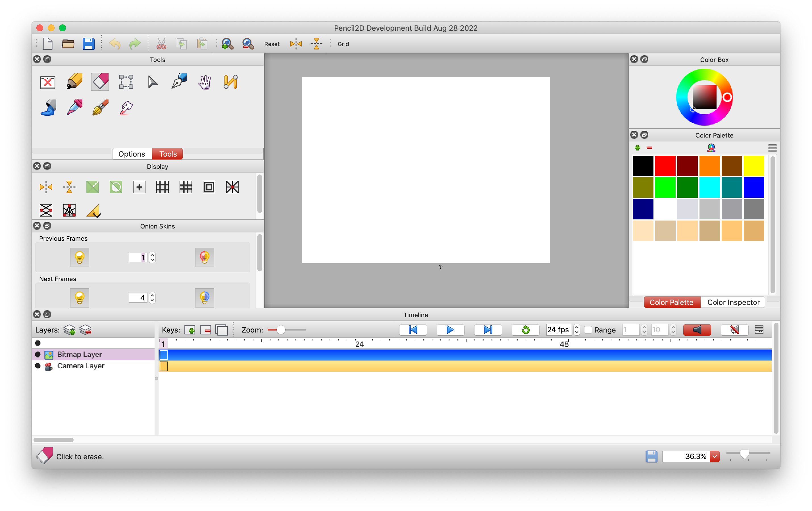This screenshot has height=511, width=812.
Task: Select the Pencil tool
Action: [74, 82]
